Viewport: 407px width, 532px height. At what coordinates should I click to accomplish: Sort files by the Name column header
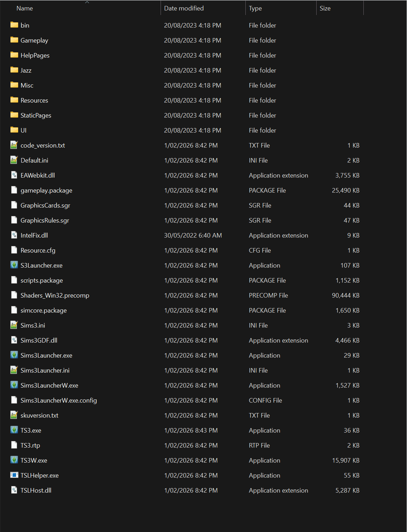pyautogui.click(x=25, y=8)
